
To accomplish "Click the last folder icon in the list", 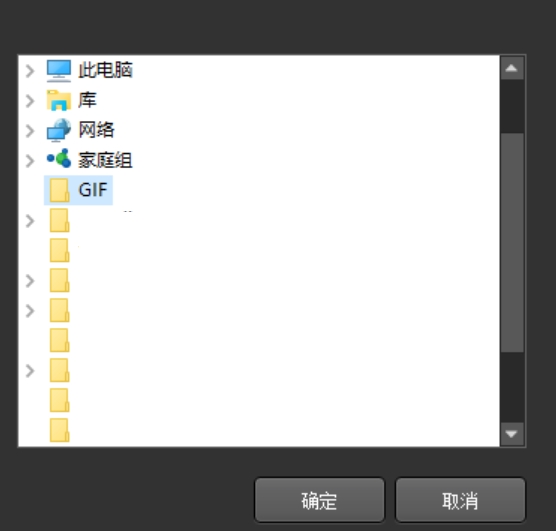I will 59,430.
